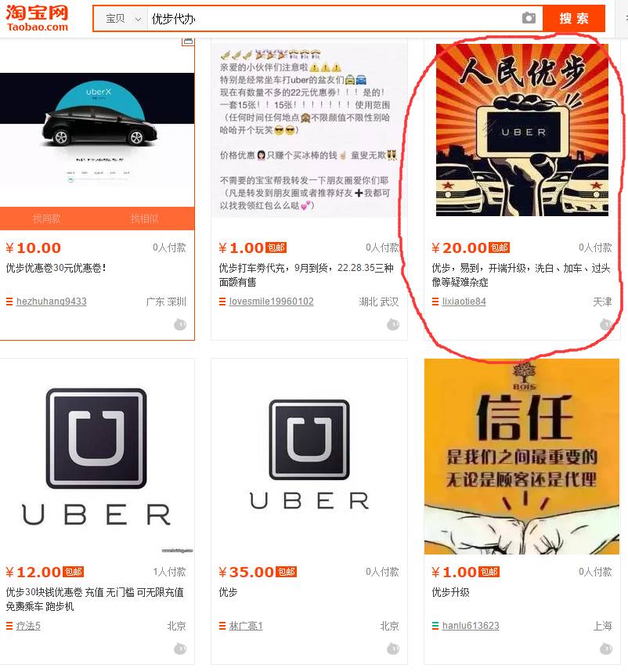Open the 人民优步 product thumbnail
Image resolution: width=628 pixels, height=672 pixels.
522,130
